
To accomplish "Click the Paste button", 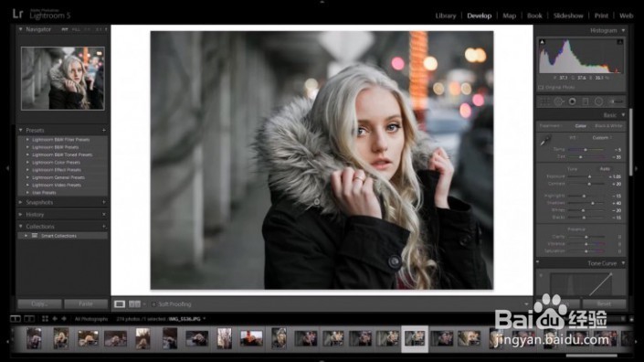I will click(86, 303).
